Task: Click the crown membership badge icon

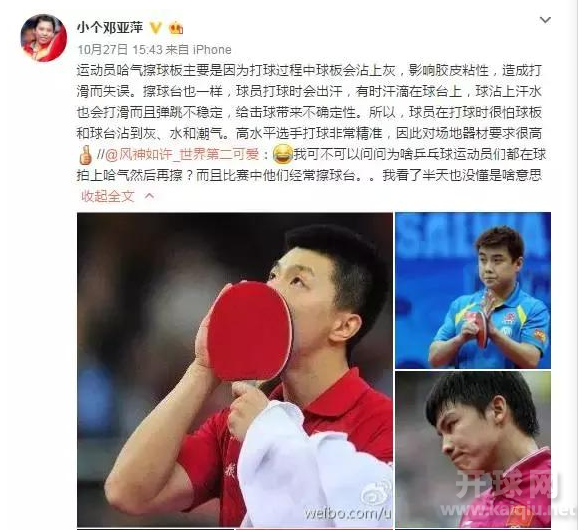Action: (x=176, y=28)
